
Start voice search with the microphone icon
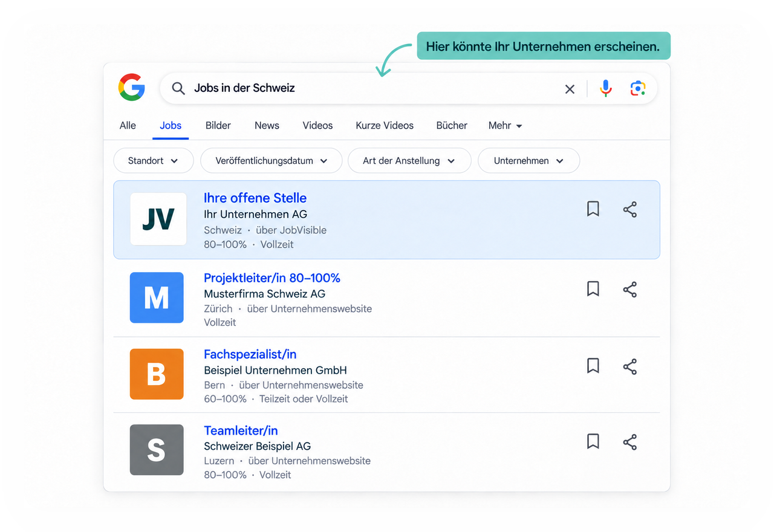tap(605, 88)
